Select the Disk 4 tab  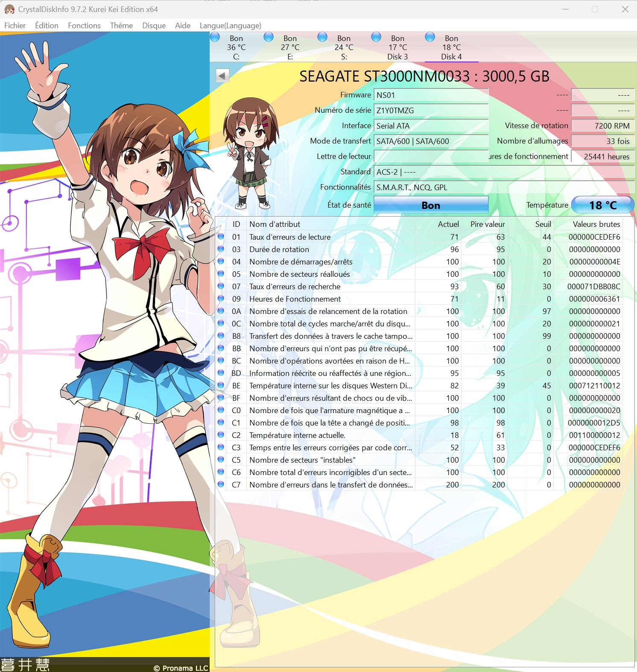[451, 47]
